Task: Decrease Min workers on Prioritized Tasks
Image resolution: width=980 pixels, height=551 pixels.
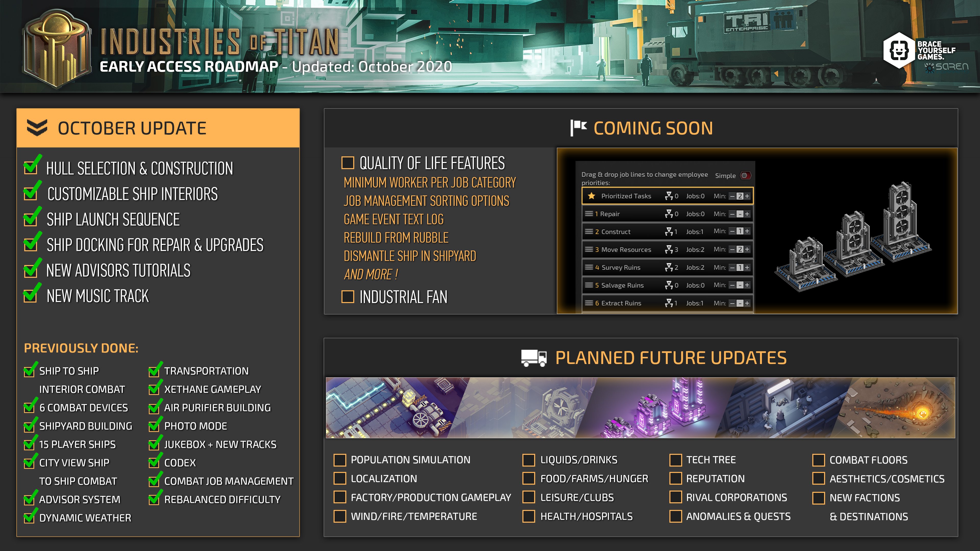Action: coord(732,196)
